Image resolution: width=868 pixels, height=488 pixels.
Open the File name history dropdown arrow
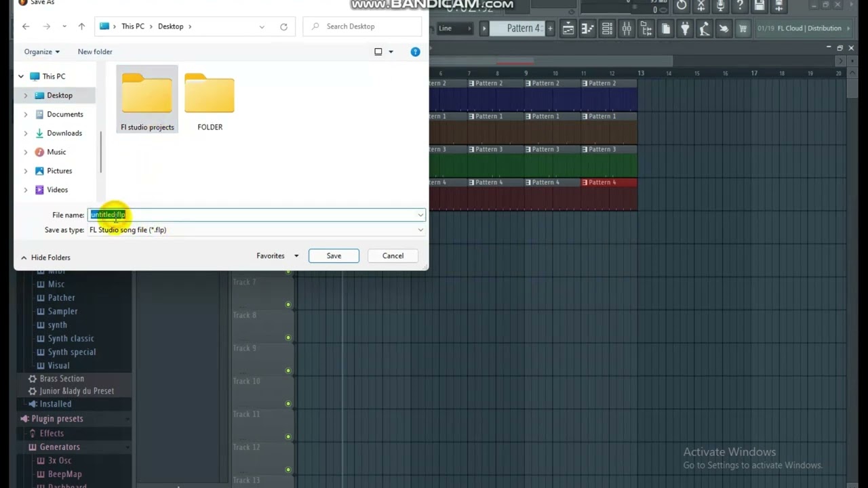[420, 215]
